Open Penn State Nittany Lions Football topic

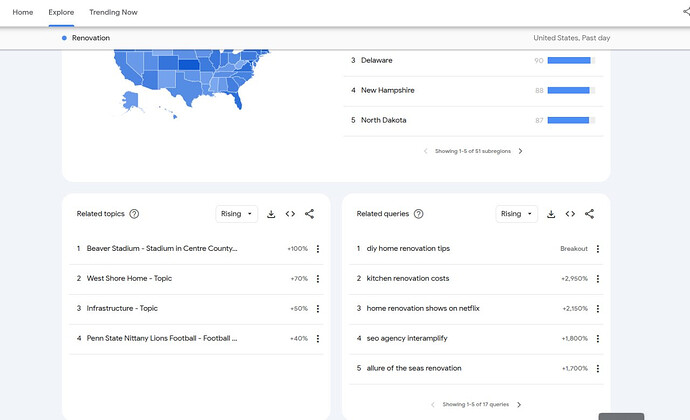pos(161,338)
